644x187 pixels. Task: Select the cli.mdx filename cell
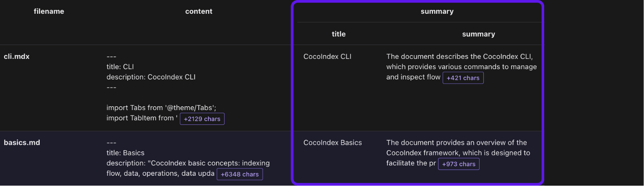pos(16,56)
